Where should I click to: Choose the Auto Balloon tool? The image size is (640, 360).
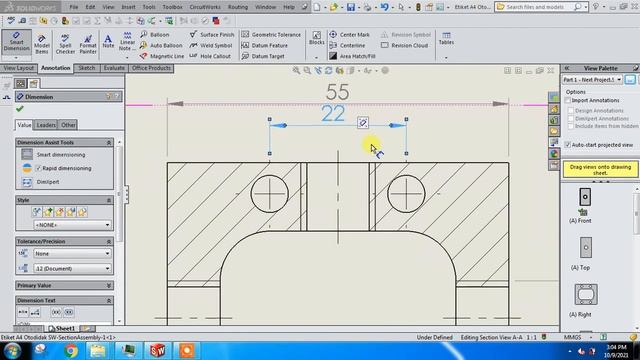click(x=161, y=45)
